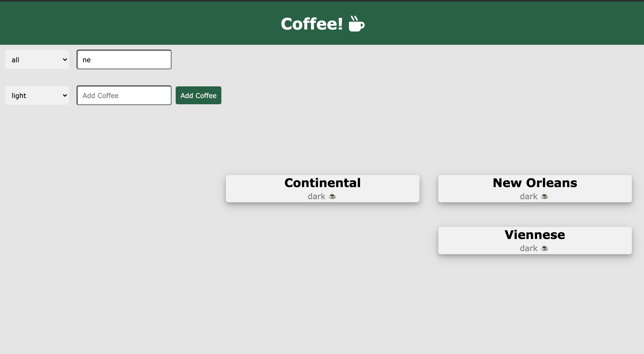Open the roast selector showing 'light'
644x354 pixels.
click(37, 95)
